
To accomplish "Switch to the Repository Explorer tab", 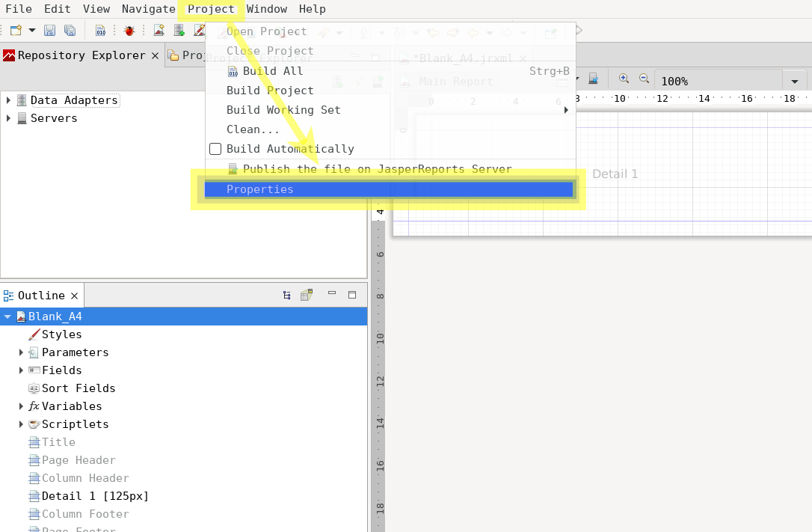I will 81,55.
